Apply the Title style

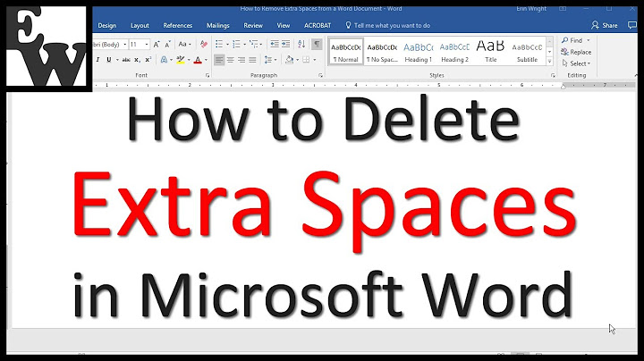[x=490, y=52]
